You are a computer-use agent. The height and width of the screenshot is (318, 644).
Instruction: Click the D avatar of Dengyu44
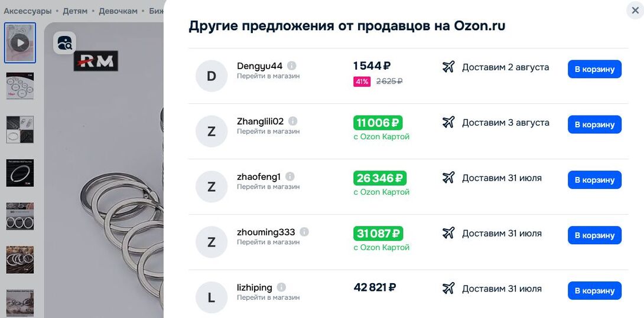(x=212, y=76)
